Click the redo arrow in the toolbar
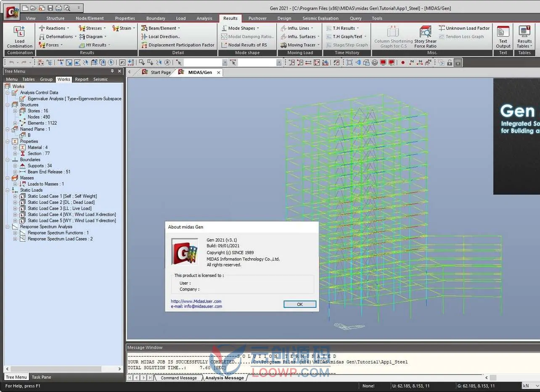The image size is (540, 392). pyautogui.click(x=24, y=63)
